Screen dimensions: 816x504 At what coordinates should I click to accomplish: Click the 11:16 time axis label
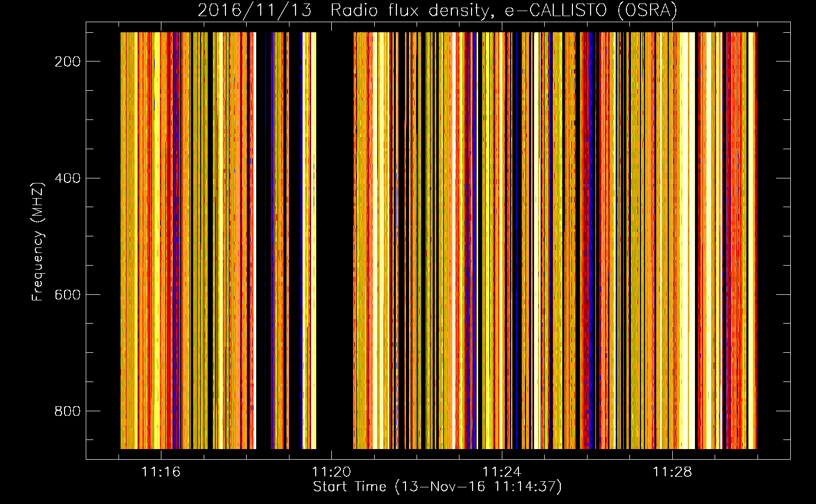click(161, 472)
